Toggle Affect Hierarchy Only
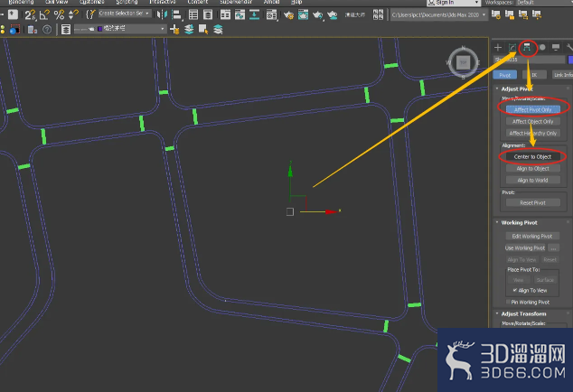 (533, 133)
